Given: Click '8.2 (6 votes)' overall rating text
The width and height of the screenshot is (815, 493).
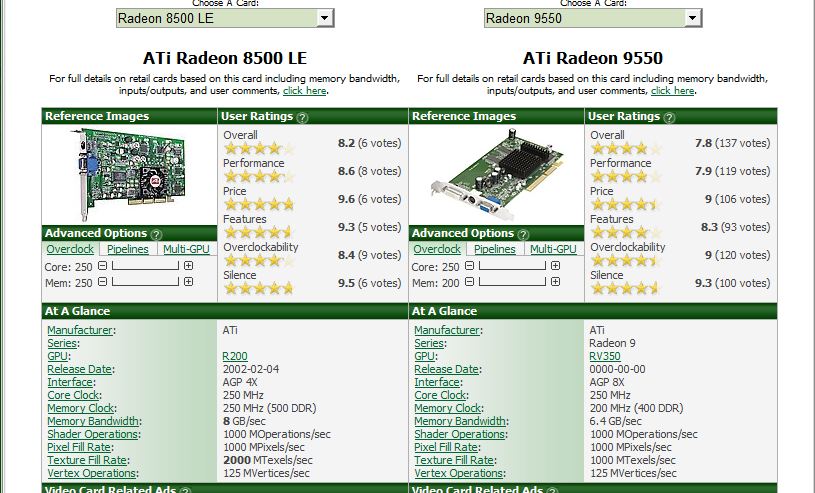Looking at the screenshot, I should pos(370,143).
